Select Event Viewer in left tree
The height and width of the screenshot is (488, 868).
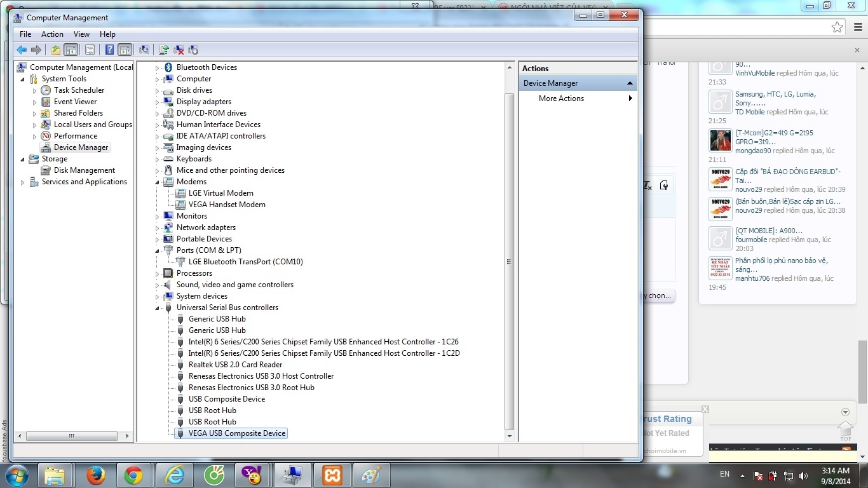click(x=75, y=102)
